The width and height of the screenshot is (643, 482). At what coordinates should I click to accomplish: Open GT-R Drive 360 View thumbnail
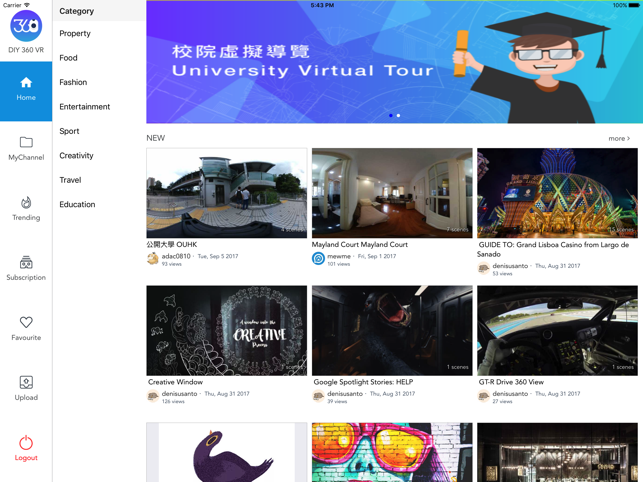coord(557,330)
